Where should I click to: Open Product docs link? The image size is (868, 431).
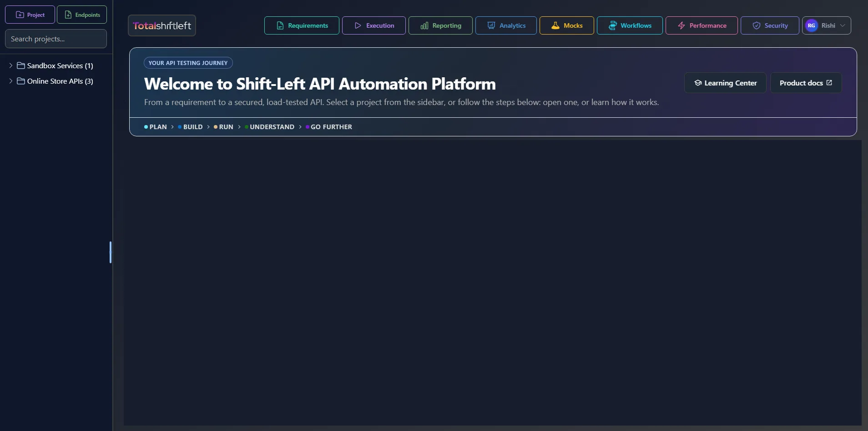coord(806,83)
